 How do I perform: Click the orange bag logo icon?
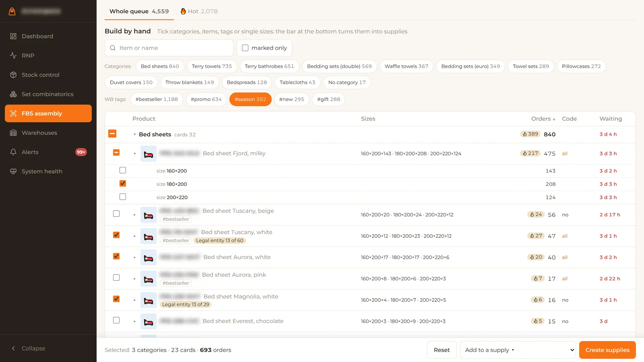coord(12,11)
